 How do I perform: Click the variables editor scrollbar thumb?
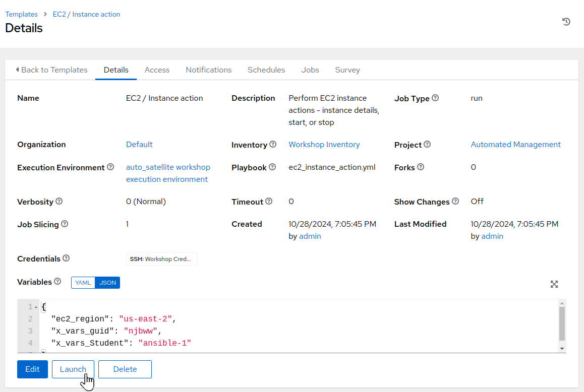point(562,323)
